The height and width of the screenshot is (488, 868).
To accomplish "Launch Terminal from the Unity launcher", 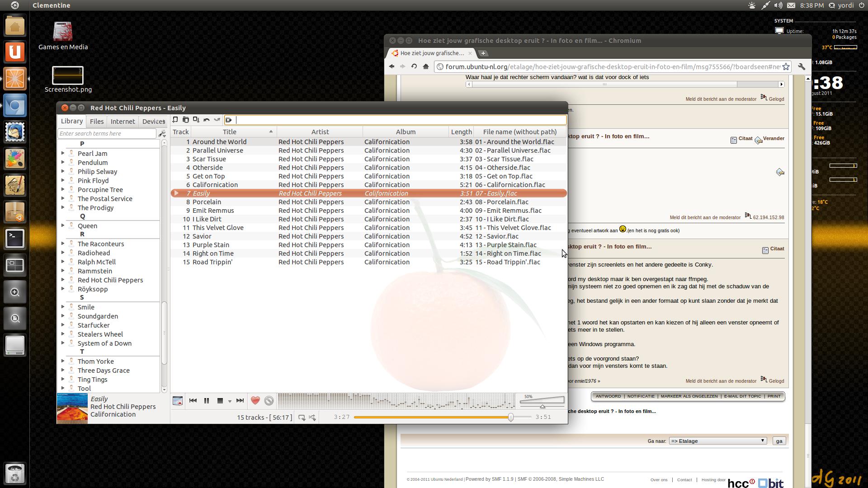I will coord(15,238).
